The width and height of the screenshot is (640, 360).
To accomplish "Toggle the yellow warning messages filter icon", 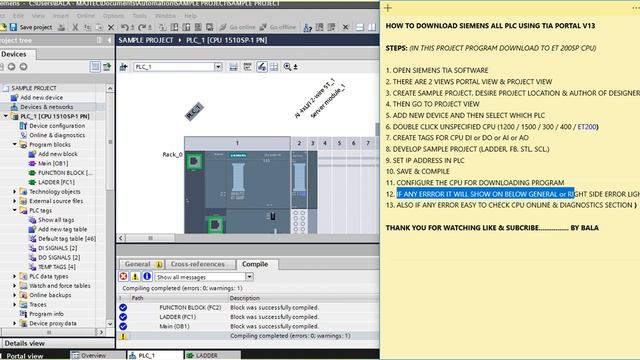I will 135,277.
